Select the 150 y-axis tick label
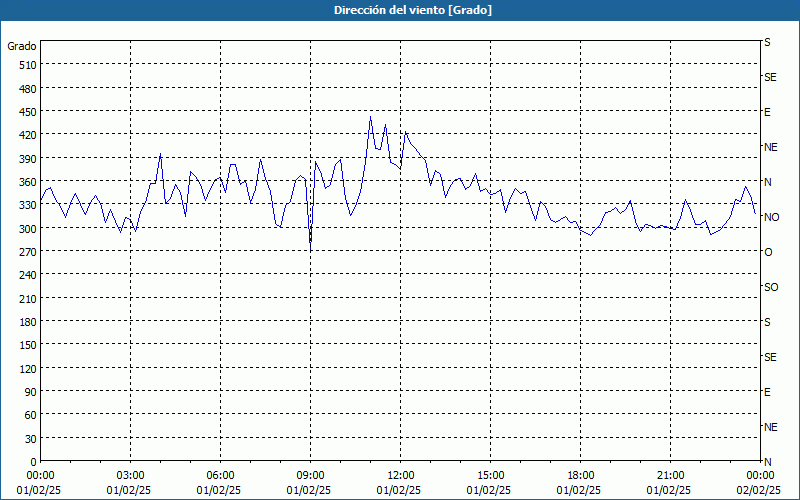800x500 pixels. coord(28,345)
